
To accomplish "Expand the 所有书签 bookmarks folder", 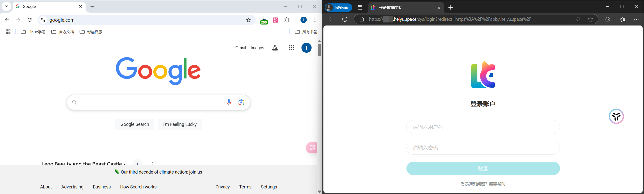I will 306,32.
